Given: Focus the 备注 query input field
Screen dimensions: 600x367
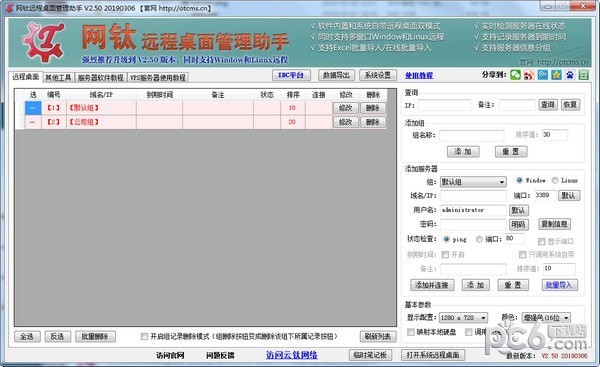Looking at the screenshot, I should point(517,104).
